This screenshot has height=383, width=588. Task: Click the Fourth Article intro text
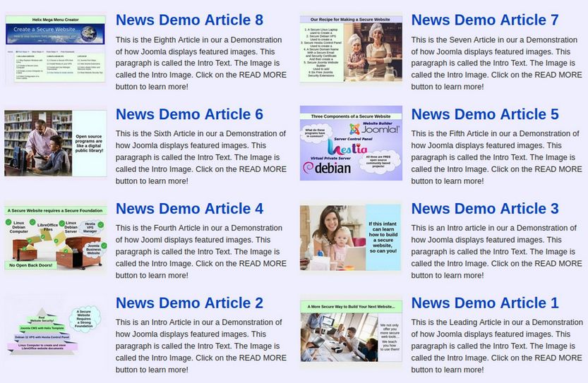click(x=201, y=252)
